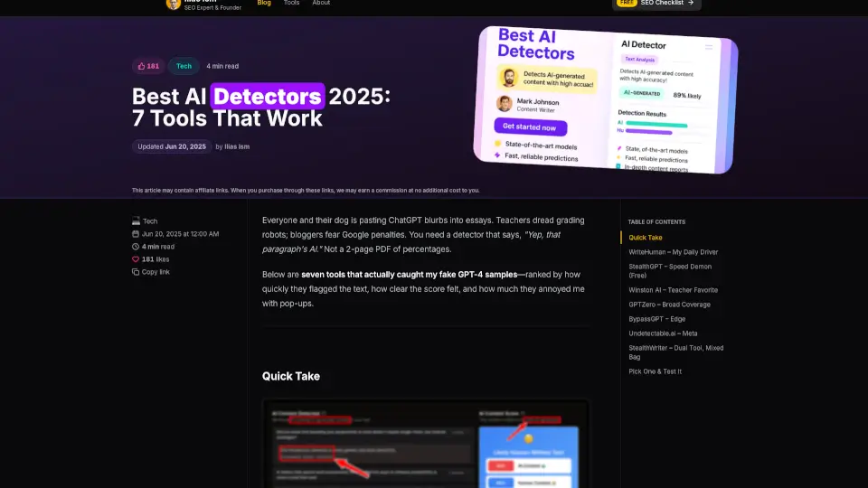
Task: Click the TABLE OF CONTENTS heading
Action: tap(656, 222)
